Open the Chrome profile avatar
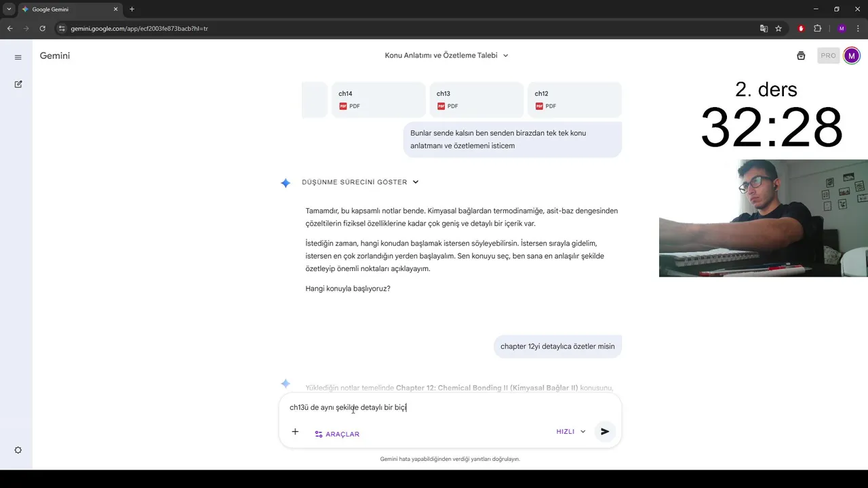Image resolution: width=868 pixels, height=488 pixels. [x=842, y=28]
